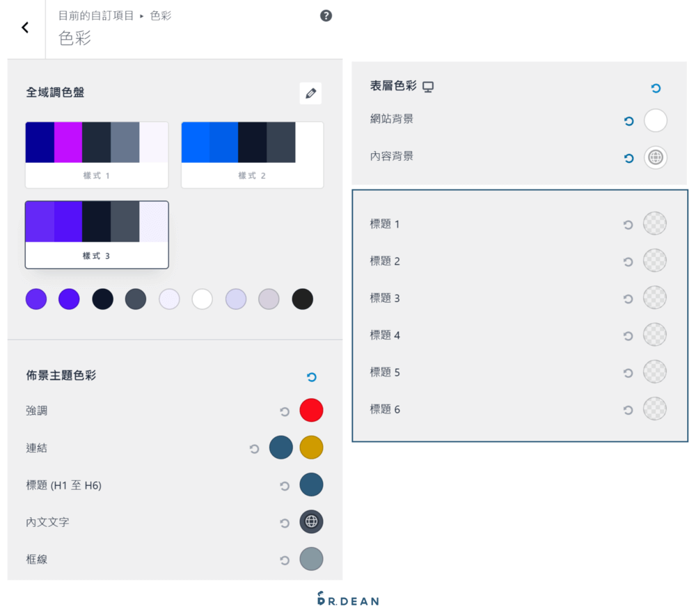Select the red 強調 color swatch
The image size is (696, 616).
(311, 410)
